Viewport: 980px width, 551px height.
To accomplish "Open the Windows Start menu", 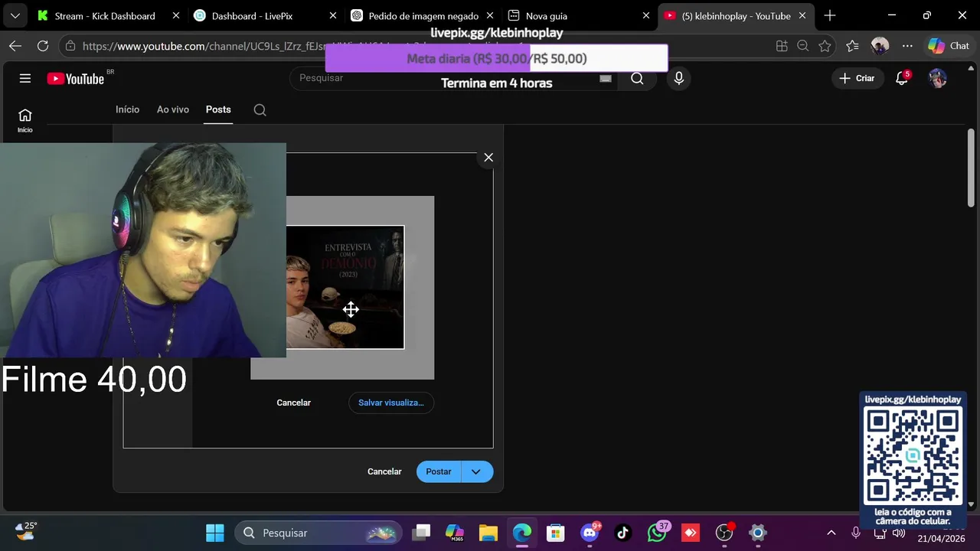I will tap(214, 533).
